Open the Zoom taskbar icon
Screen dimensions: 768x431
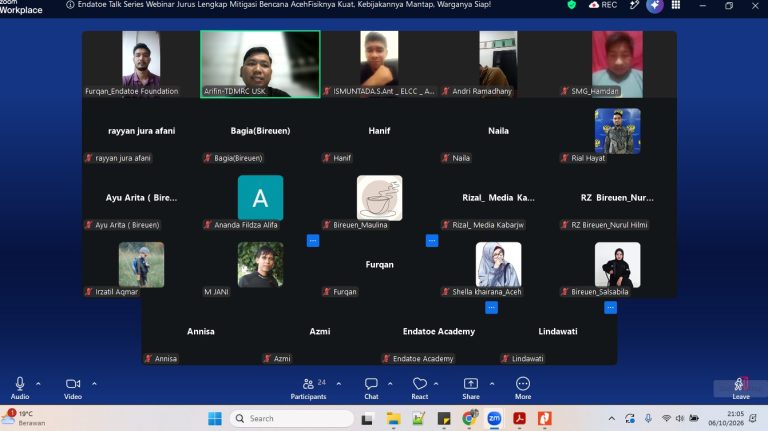[x=494, y=418]
